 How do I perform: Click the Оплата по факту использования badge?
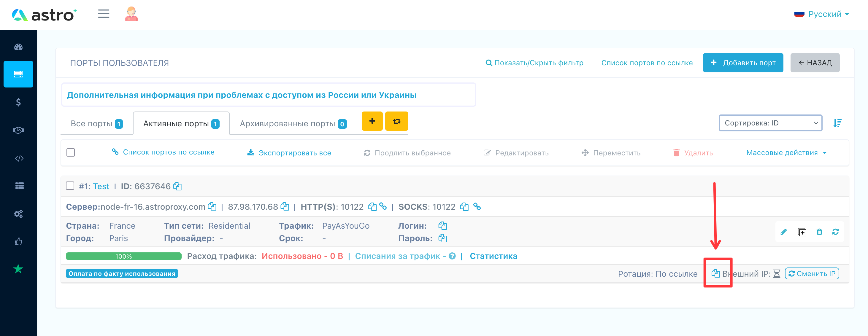pyautogui.click(x=122, y=273)
